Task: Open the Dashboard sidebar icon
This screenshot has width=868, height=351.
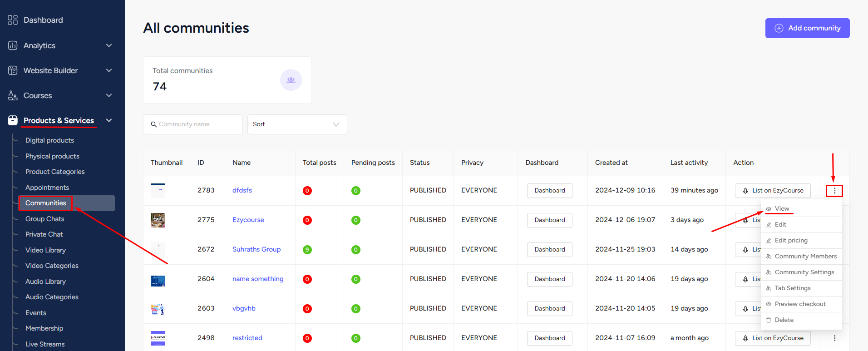Action: 13,20
